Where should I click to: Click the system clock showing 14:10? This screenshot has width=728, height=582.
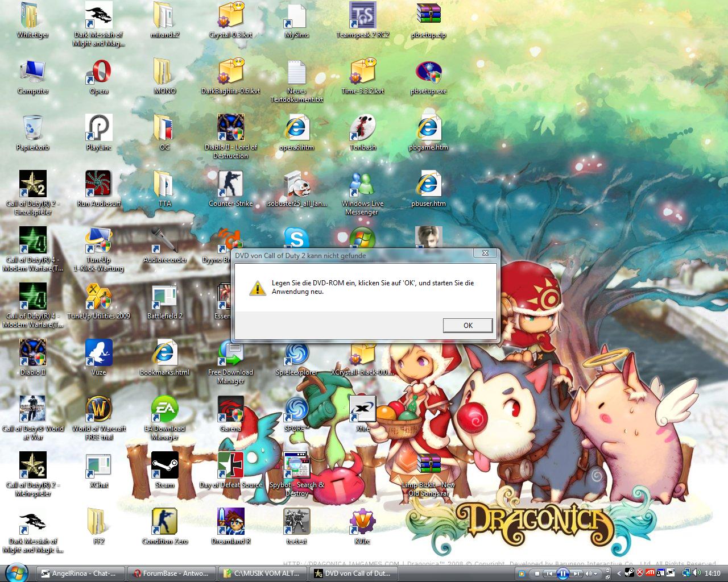pyautogui.click(x=712, y=573)
